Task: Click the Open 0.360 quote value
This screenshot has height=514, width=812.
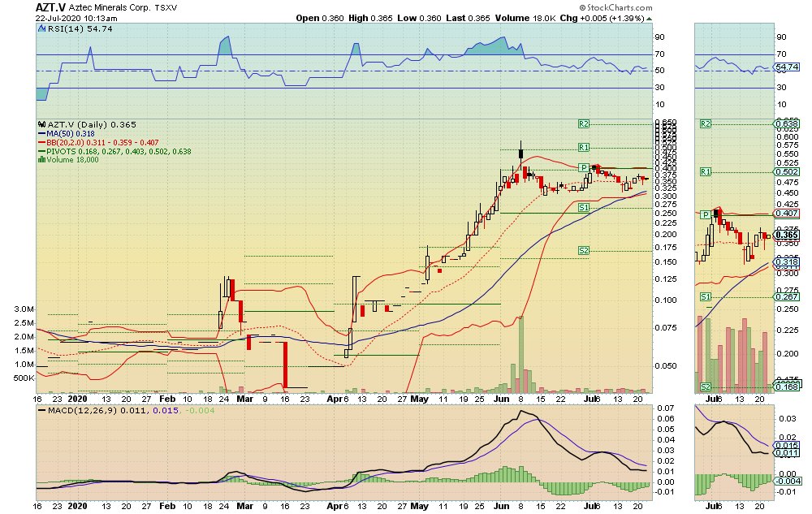Action: coord(320,18)
